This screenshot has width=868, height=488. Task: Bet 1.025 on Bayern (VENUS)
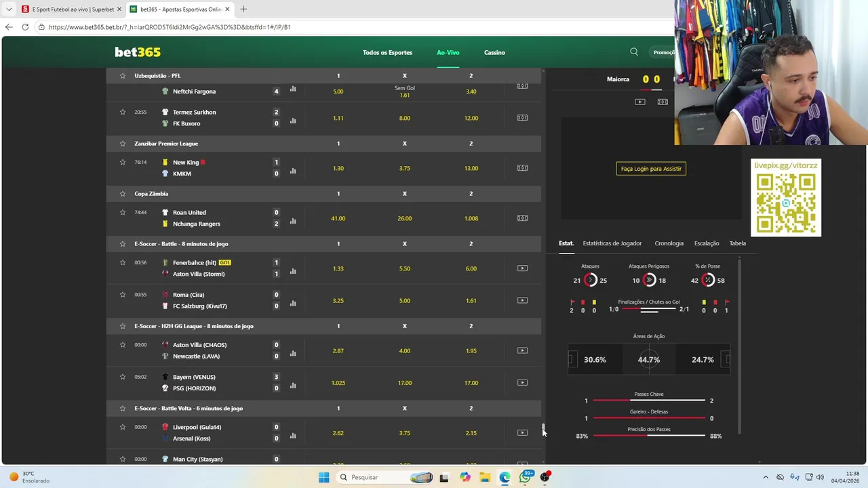(x=338, y=383)
